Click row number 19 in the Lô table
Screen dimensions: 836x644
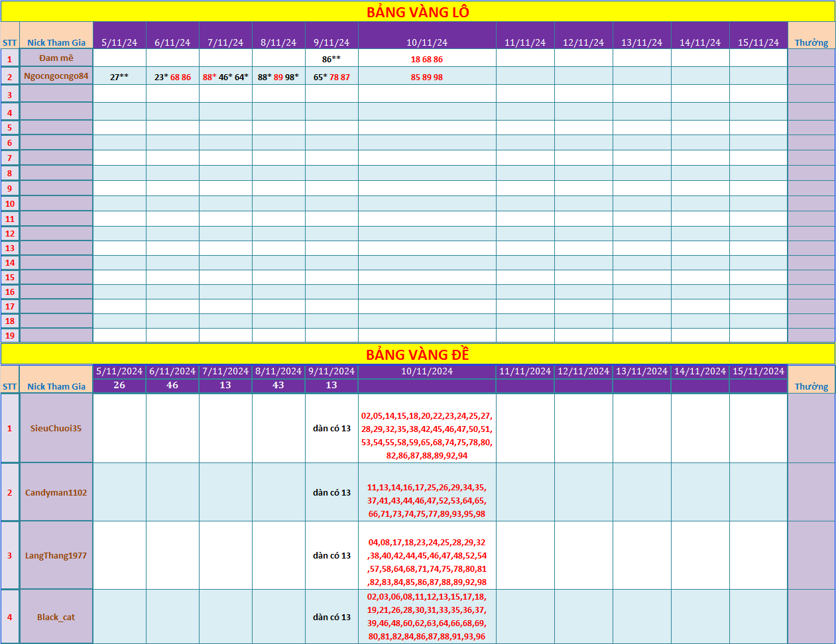coord(10,335)
